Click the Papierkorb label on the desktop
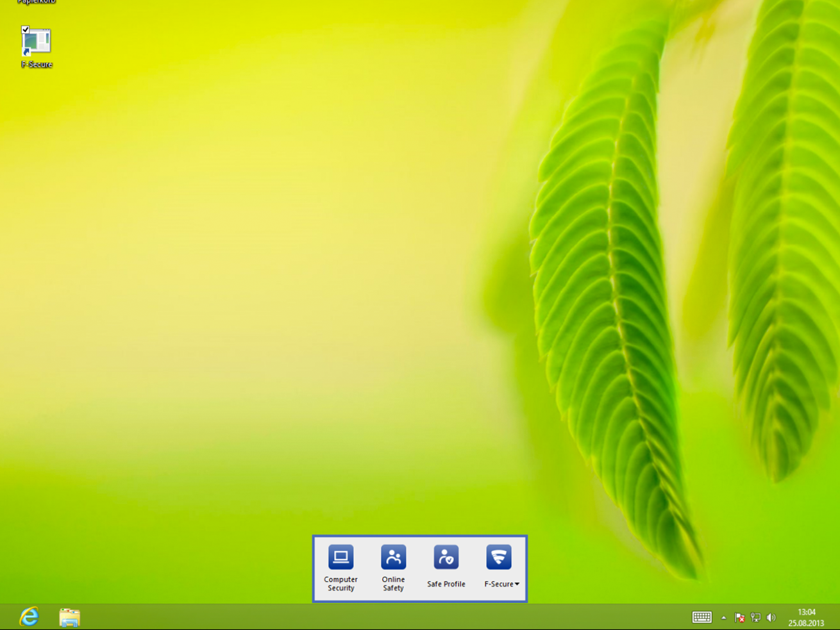 coord(36,2)
